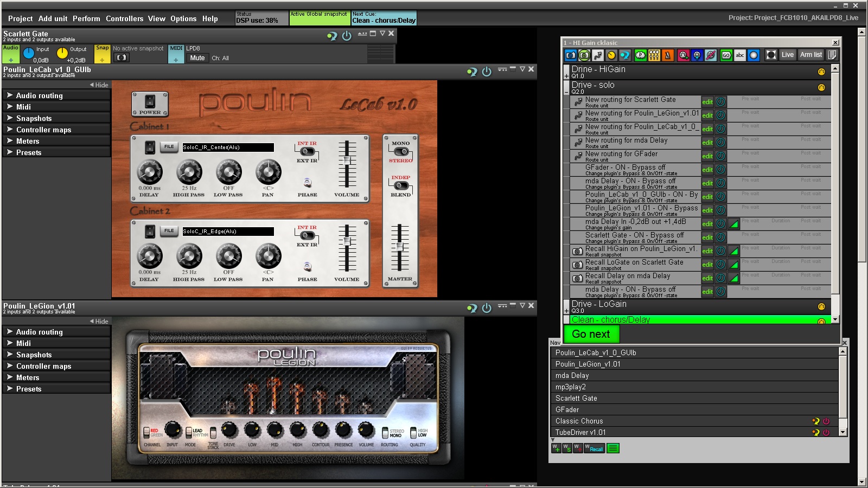Click the MASTER volume fader on LeCab
This screenshot has height=488, width=868.
[x=400, y=246]
